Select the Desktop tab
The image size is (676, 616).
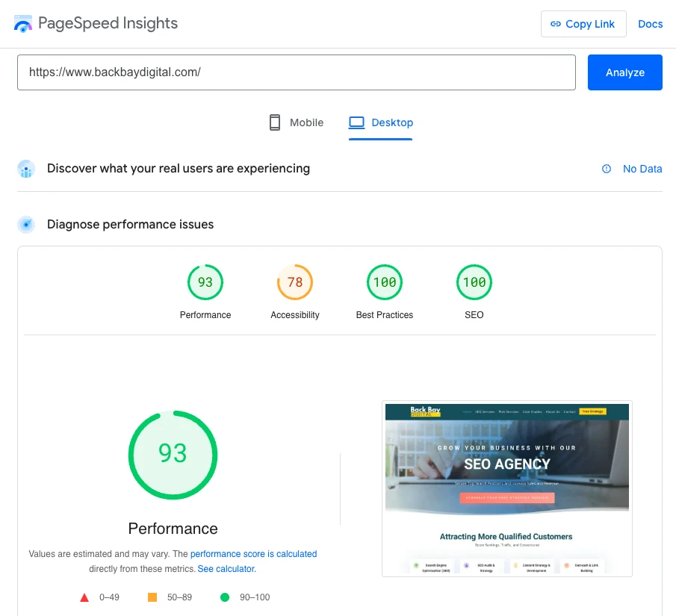tap(381, 122)
